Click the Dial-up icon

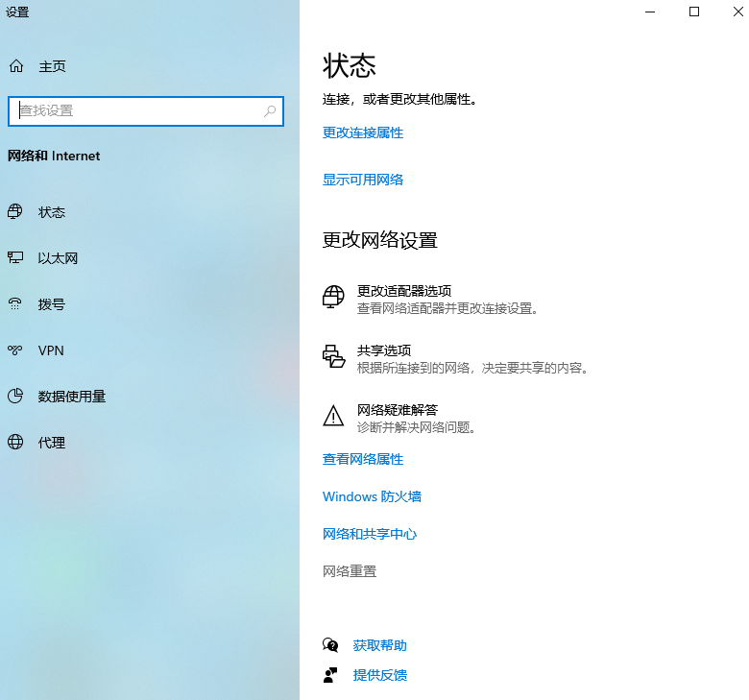(x=15, y=304)
